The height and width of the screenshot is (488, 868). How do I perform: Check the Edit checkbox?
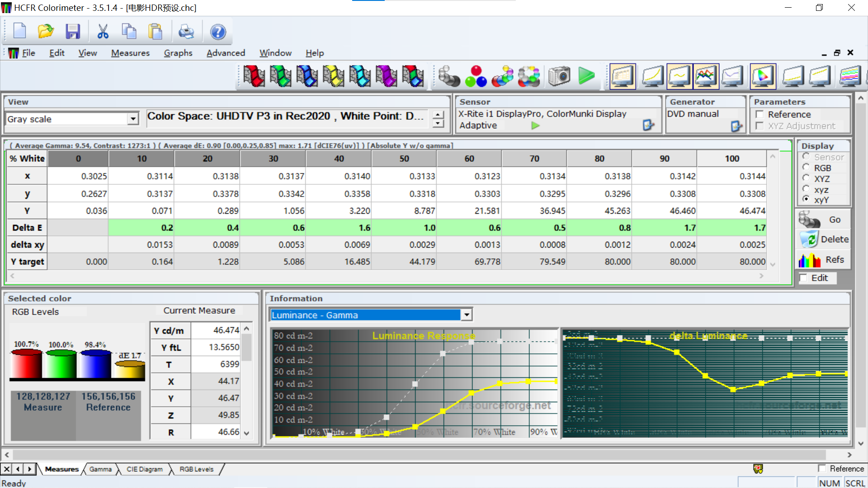tap(803, 278)
